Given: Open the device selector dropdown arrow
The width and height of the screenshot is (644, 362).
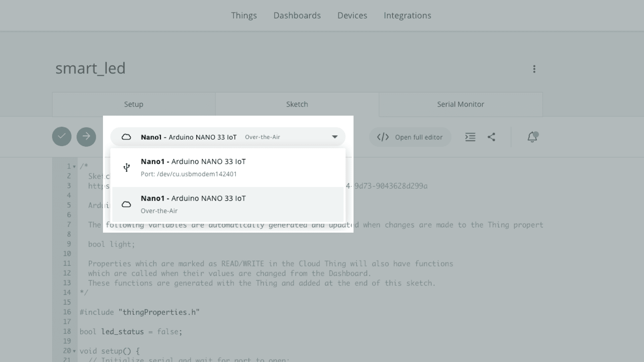Looking at the screenshot, I should pos(335,136).
